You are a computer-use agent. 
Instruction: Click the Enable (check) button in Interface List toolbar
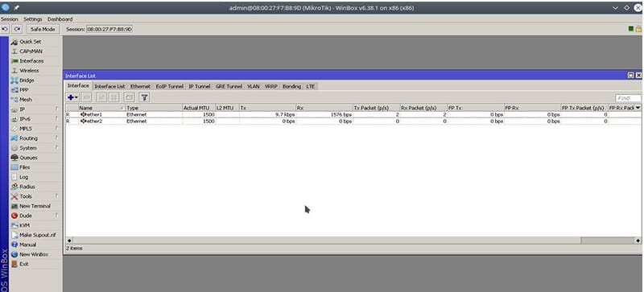(x=101, y=97)
